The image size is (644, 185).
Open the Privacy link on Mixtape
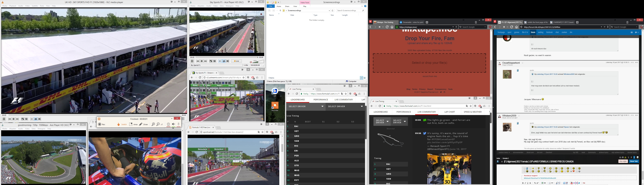pos(422,89)
